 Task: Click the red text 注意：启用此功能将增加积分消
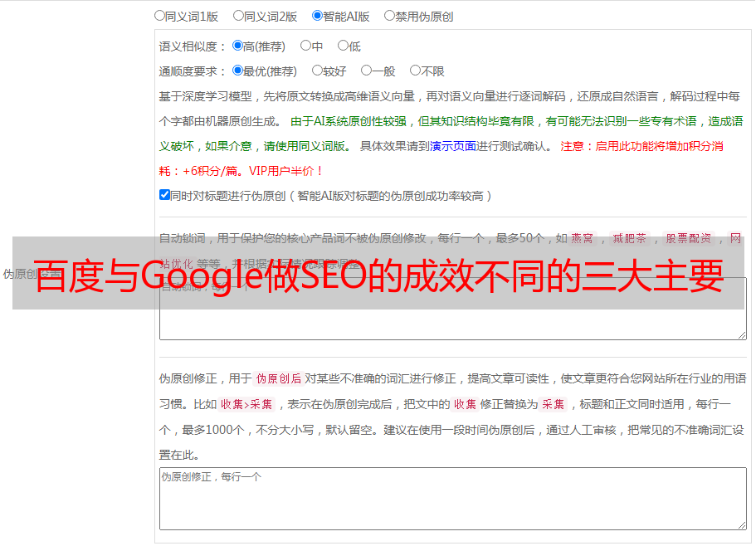[x=641, y=146]
